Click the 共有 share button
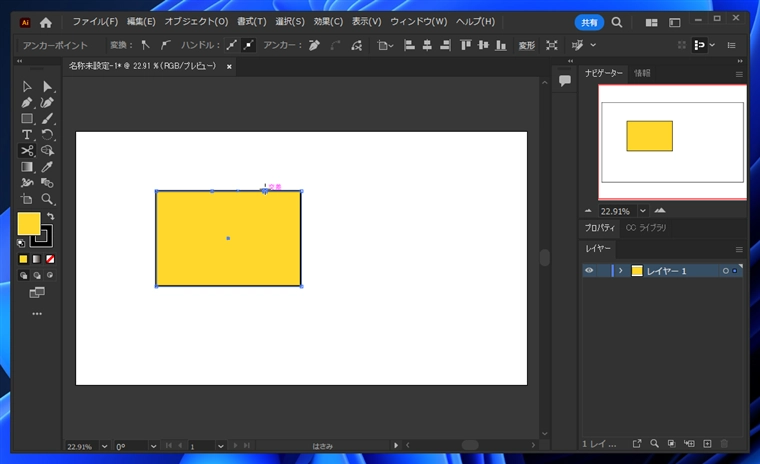 tap(589, 22)
